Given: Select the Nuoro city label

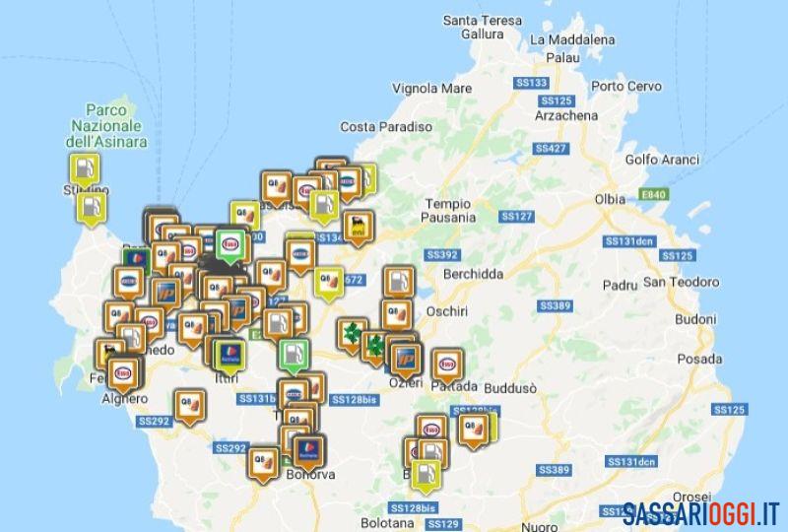Looking at the screenshot, I should point(539,527).
